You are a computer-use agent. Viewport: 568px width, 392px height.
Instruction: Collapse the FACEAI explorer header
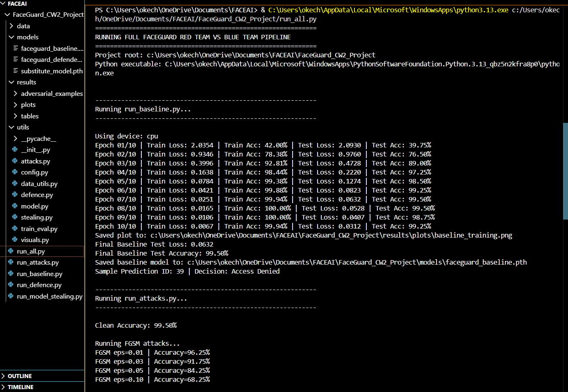(4, 4)
